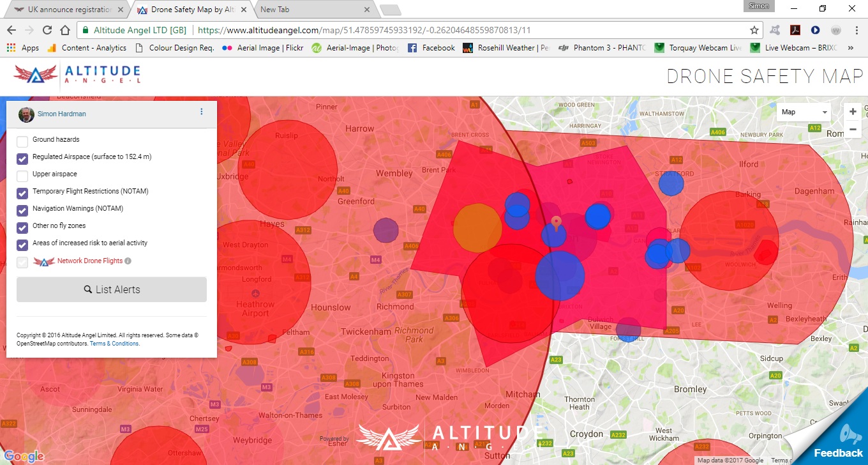Viewport: 868px width, 465px height.
Task: Enable the Ground hazards layer
Action: 22,141
